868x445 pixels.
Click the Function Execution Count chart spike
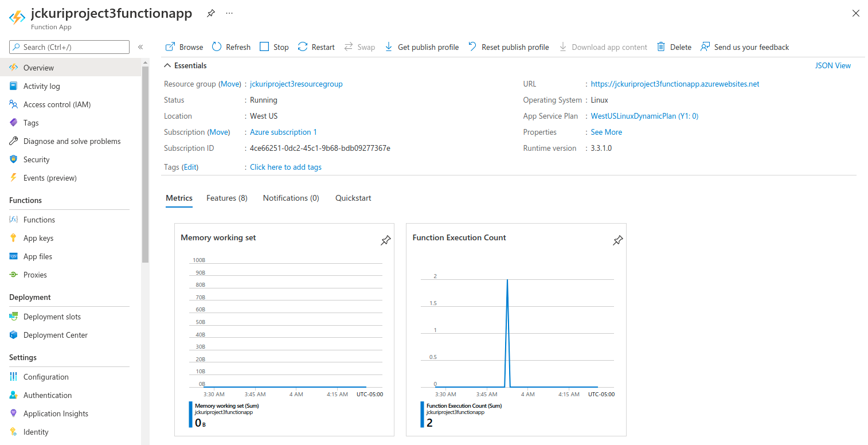click(x=507, y=333)
